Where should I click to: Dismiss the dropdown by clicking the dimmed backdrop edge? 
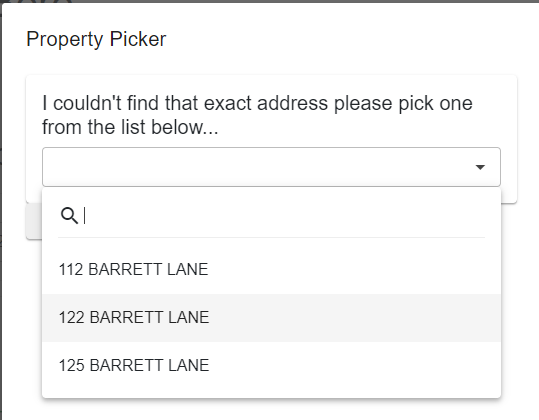coord(1,206)
